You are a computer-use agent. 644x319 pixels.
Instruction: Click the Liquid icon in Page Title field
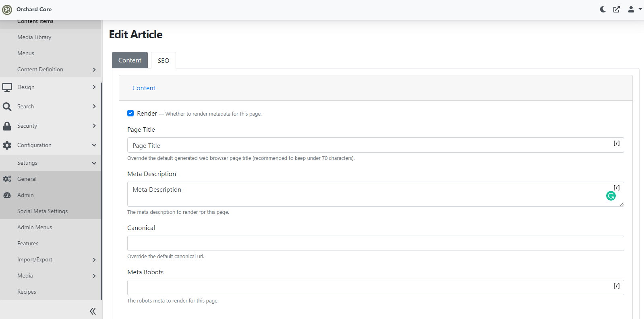pos(617,143)
